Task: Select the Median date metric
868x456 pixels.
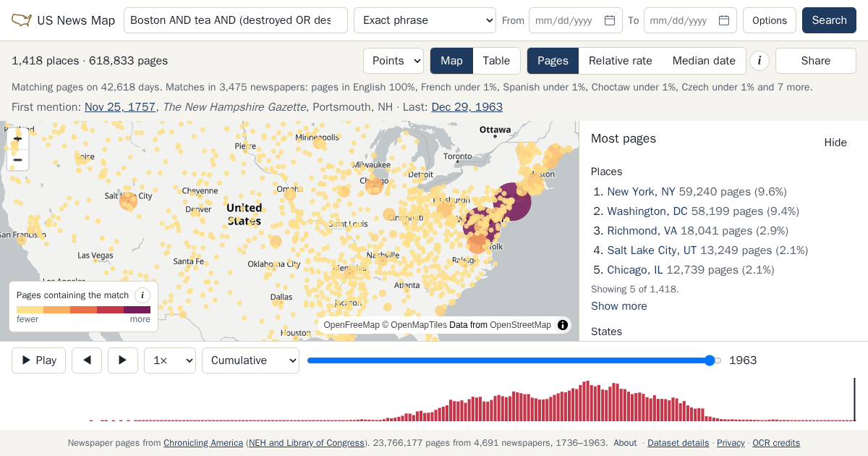Action: click(x=704, y=61)
